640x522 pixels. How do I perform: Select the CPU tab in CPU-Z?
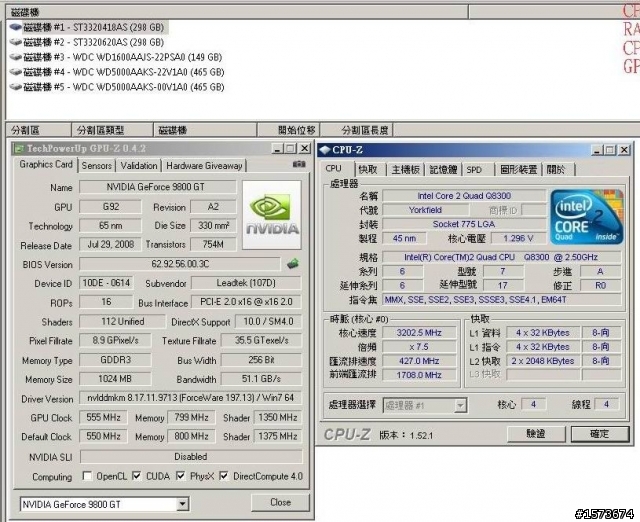(x=333, y=168)
